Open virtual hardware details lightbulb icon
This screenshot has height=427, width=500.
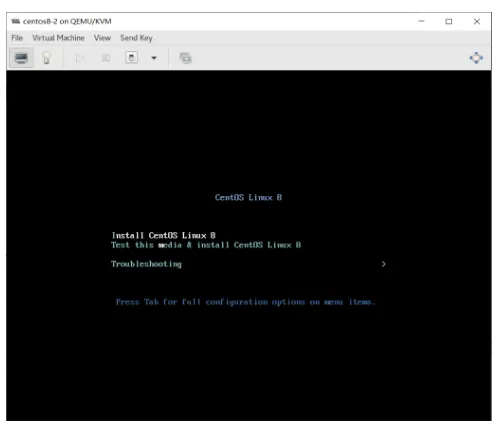click(x=47, y=58)
